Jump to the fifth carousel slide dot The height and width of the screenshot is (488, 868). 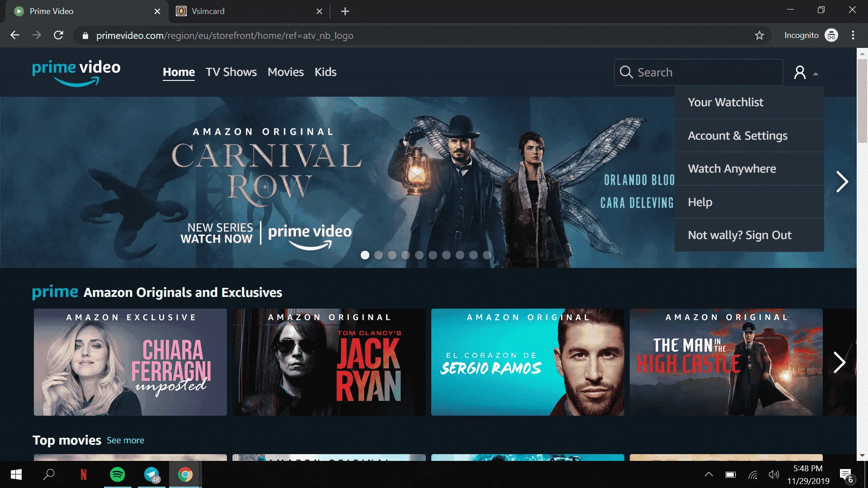coord(419,255)
